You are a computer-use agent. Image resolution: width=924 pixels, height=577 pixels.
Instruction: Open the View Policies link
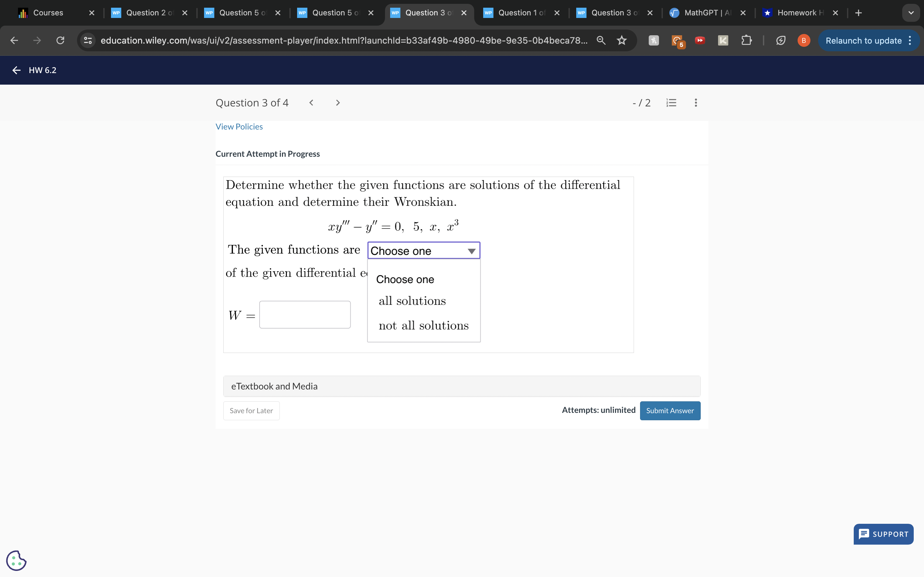click(239, 126)
